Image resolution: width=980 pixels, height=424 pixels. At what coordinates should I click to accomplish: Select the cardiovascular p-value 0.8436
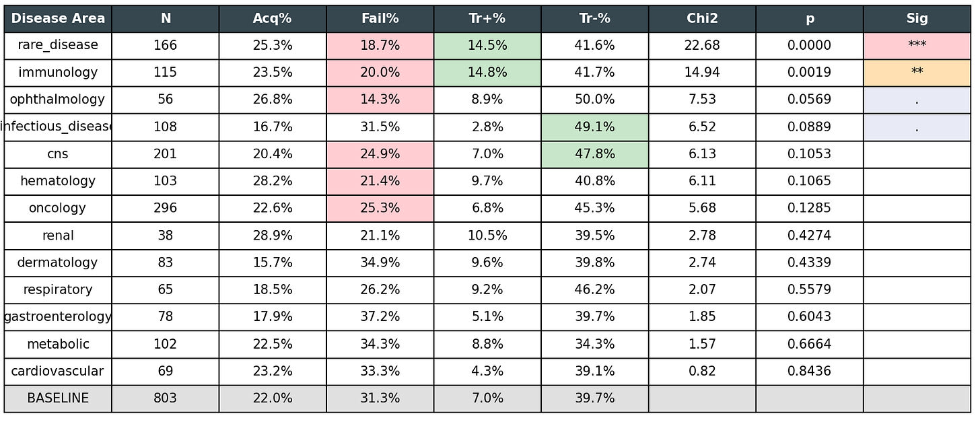pyautogui.click(x=809, y=372)
